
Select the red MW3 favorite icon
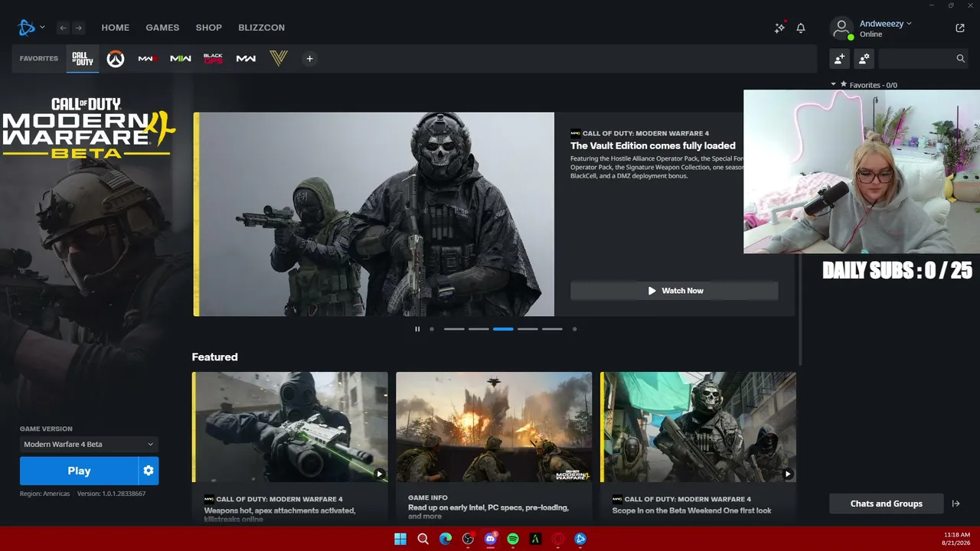148,58
